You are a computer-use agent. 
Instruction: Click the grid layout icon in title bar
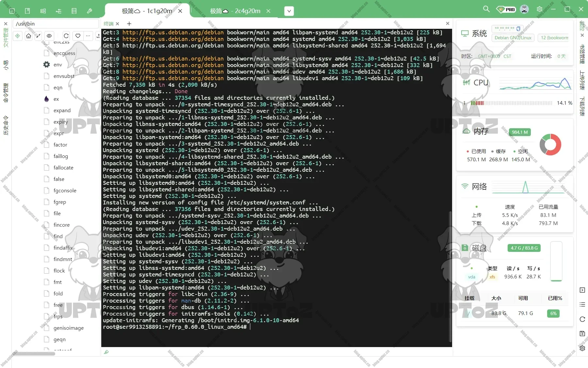click(x=43, y=11)
